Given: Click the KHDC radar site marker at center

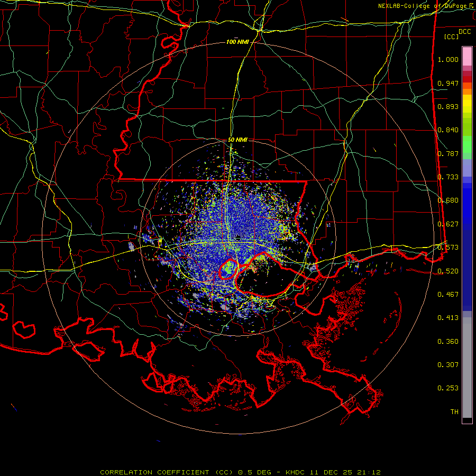Looking at the screenshot, I should pos(239,239).
